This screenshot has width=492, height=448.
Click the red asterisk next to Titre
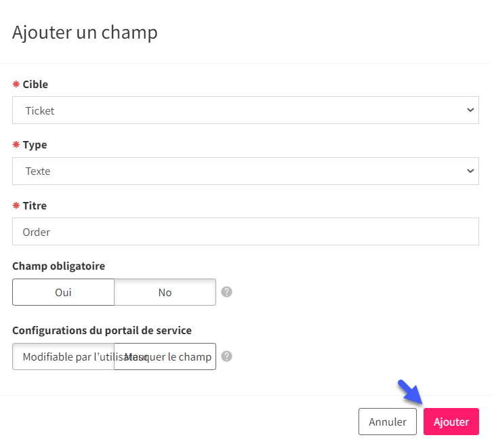coord(16,205)
